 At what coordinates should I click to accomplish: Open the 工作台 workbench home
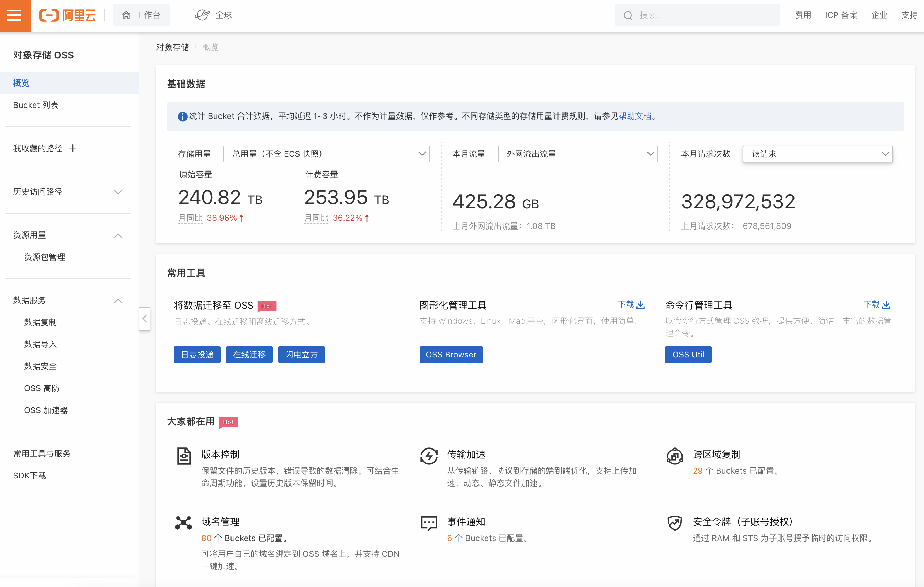(141, 15)
